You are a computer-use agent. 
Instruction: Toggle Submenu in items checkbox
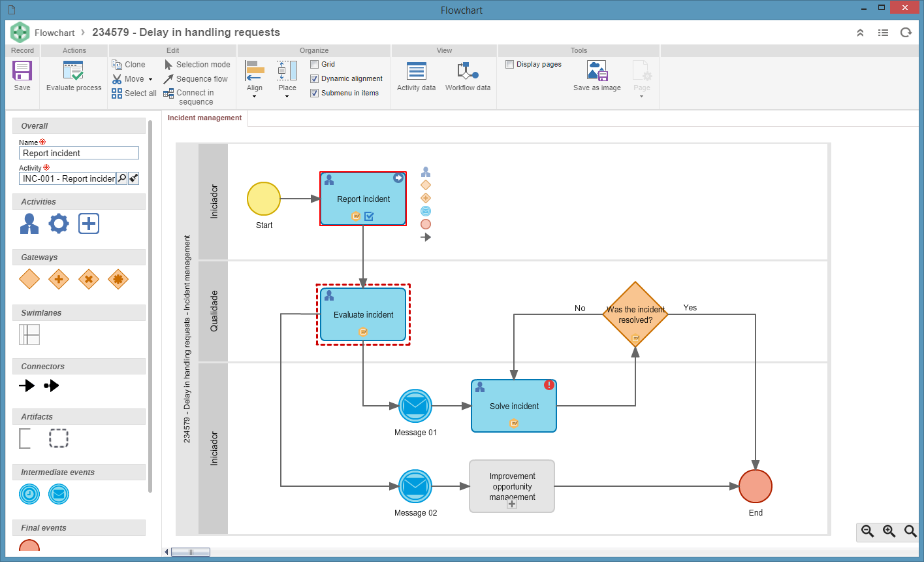click(x=315, y=93)
